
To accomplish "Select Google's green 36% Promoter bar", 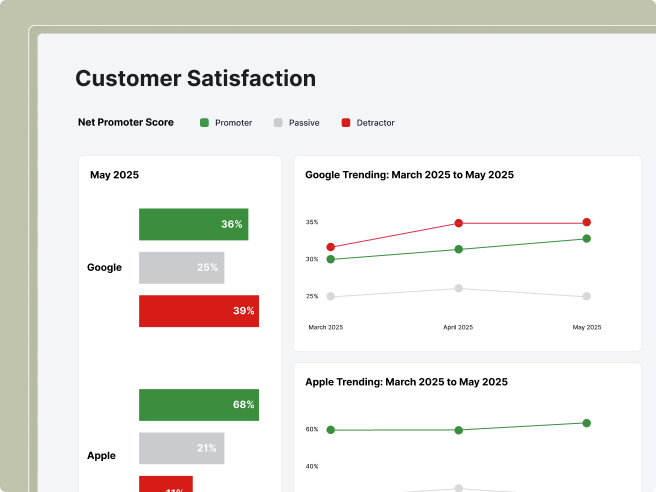I will coord(193,225).
